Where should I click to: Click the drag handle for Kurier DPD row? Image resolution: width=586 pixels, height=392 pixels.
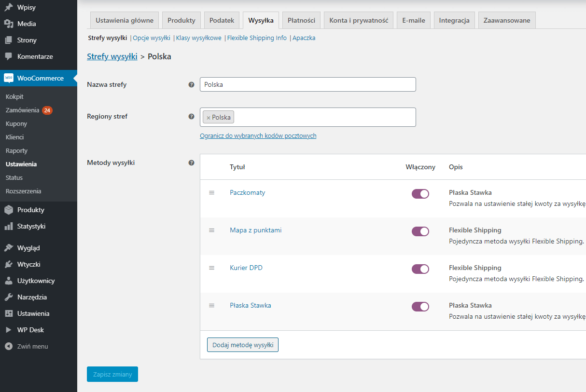click(x=211, y=268)
